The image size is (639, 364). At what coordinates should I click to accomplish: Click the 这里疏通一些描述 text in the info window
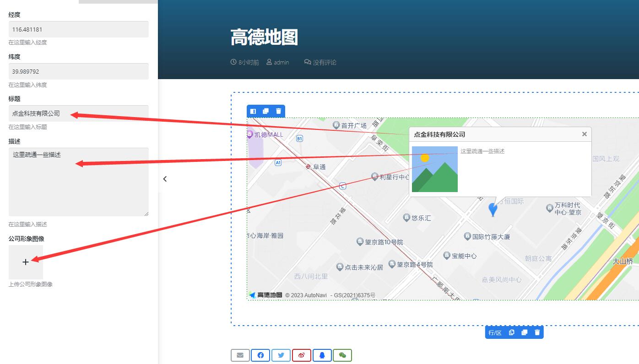tap(482, 151)
